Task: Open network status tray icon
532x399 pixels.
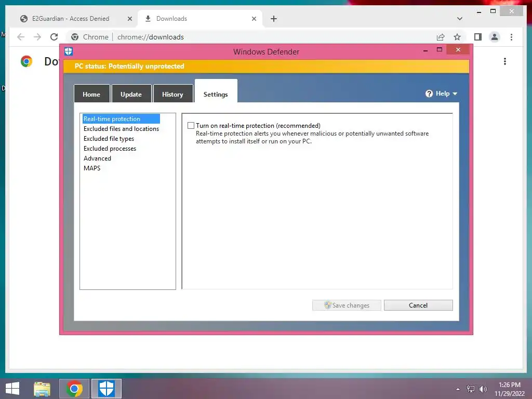Action: click(x=471, y=389)
